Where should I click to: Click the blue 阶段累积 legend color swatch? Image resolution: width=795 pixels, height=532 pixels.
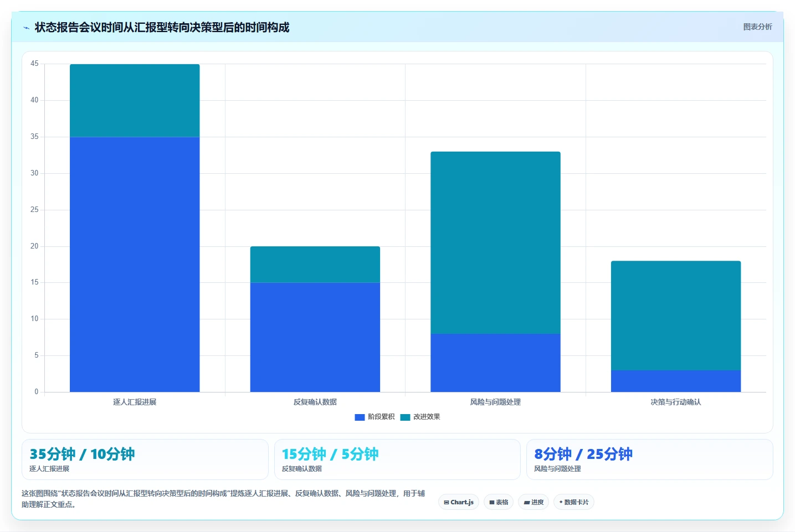(360, 417)
